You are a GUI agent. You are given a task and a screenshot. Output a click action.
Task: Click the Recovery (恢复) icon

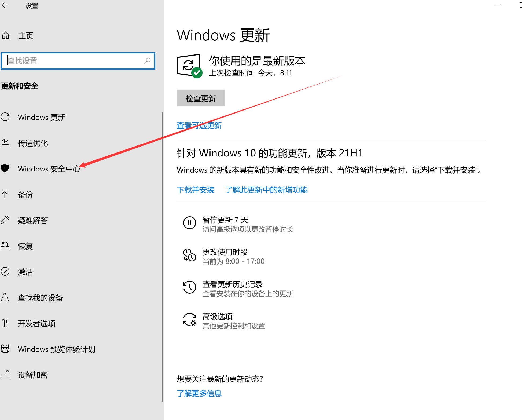[5, 246]
